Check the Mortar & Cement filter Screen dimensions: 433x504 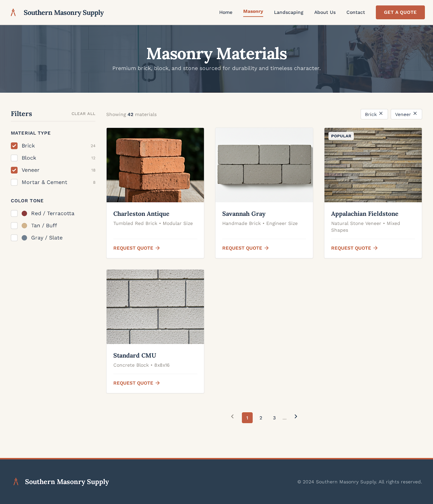coord(14,182)
